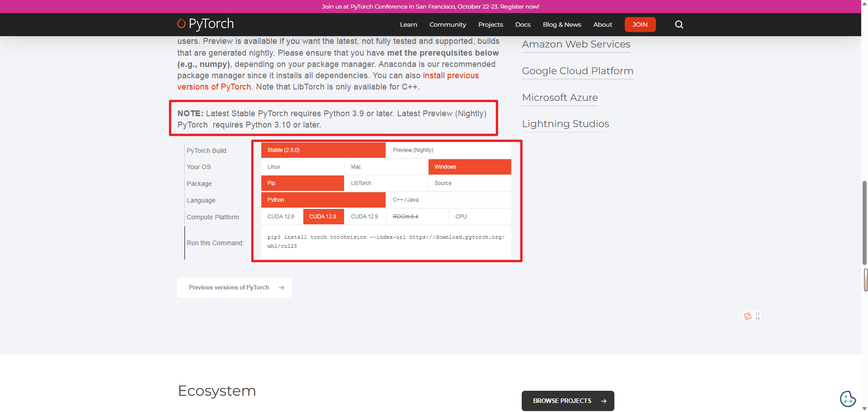Select the LibTorch package option
Viewport: 868px width, 412px height.
pyautogui.click(x=386, y=183)
